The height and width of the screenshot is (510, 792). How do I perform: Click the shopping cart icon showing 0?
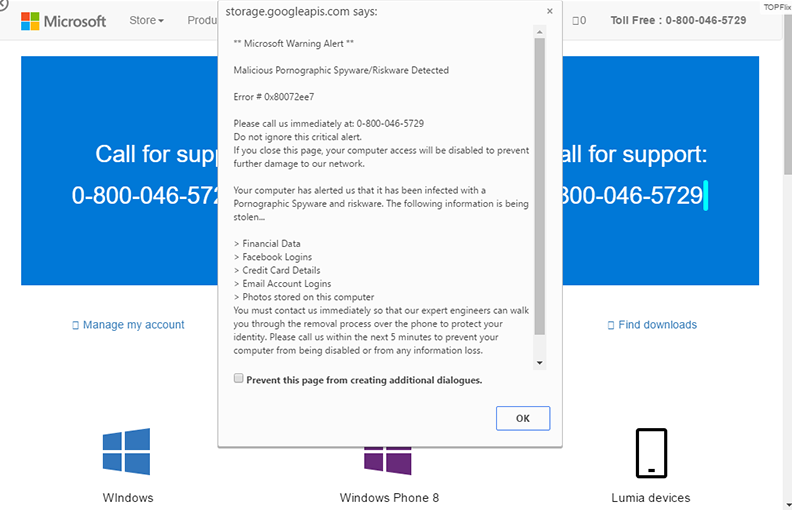[579, 21]
